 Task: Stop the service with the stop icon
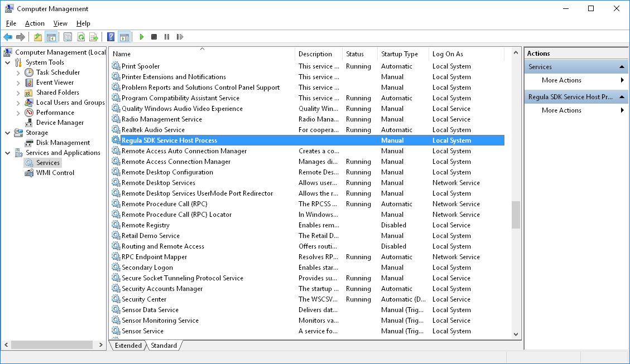(x=154, y=37)
